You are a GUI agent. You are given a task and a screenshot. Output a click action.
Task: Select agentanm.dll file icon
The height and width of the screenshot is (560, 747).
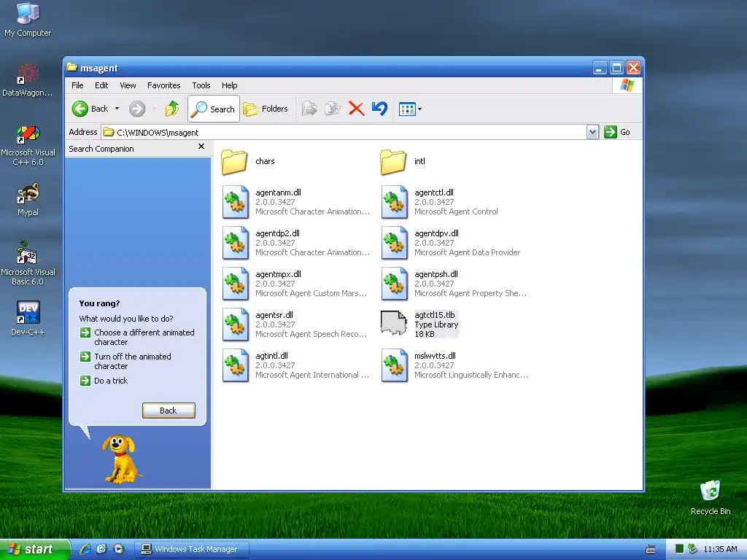(x=236, y=202)
